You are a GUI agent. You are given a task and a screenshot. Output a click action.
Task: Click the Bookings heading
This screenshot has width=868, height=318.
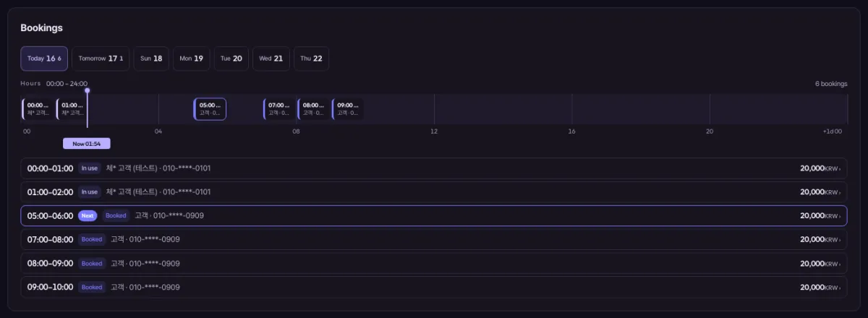tap(41, 28)
